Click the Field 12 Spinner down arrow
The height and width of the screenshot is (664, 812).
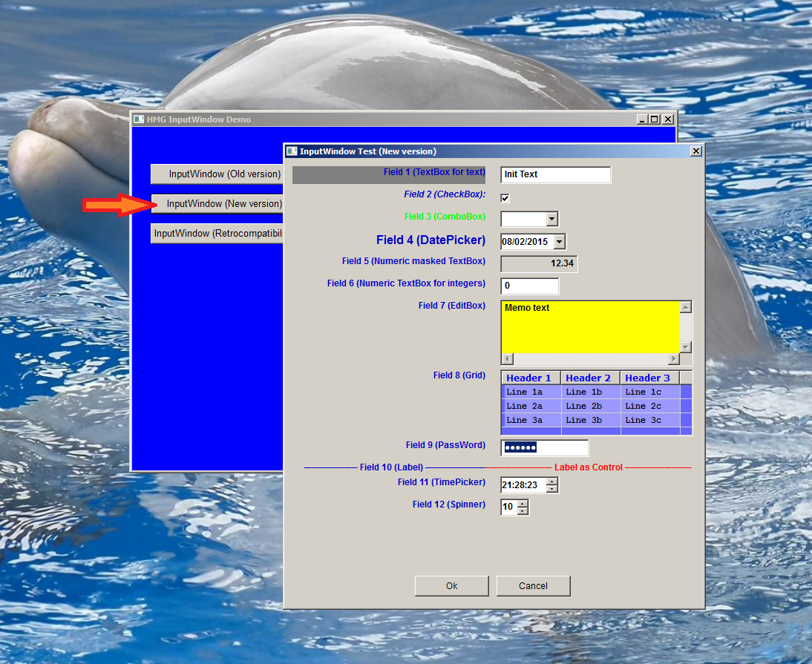pyautogui.click(x=524, y=510)
